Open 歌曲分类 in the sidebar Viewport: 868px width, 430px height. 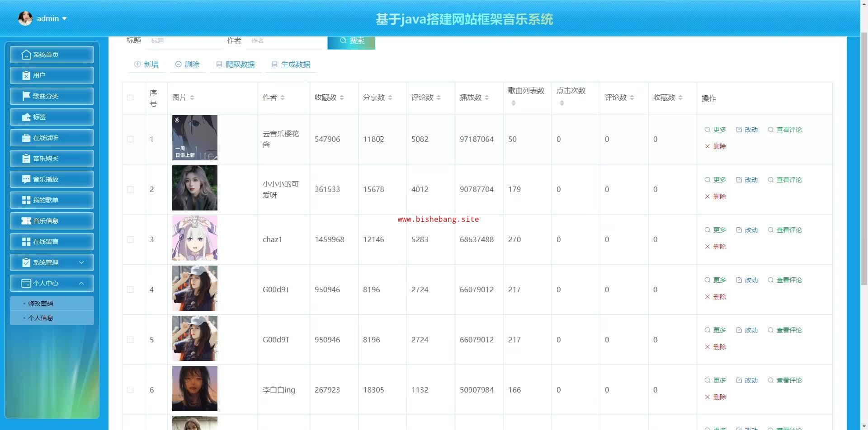point(52,96)
